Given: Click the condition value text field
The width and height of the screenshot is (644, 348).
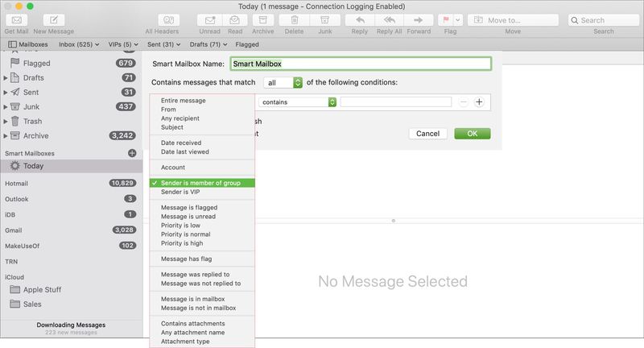Looking at the screenshot, I should (396, 101).
